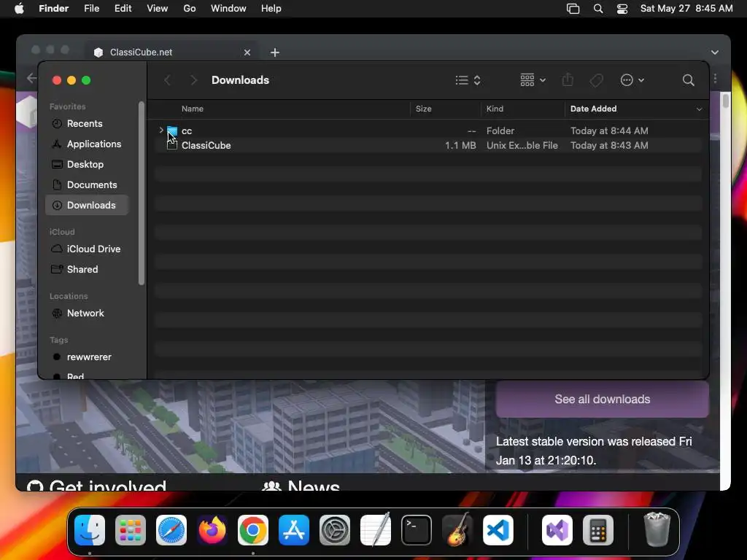Sort by Date Added column
The image size is (747, 560).
(593, 109)
